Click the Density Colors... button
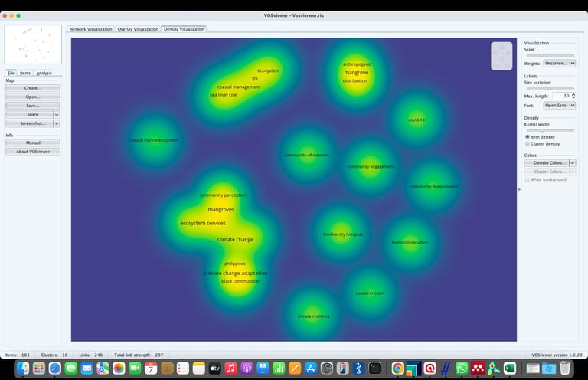Image resolution: width=588 pixels, height=380 pixels. click(547, 163)
